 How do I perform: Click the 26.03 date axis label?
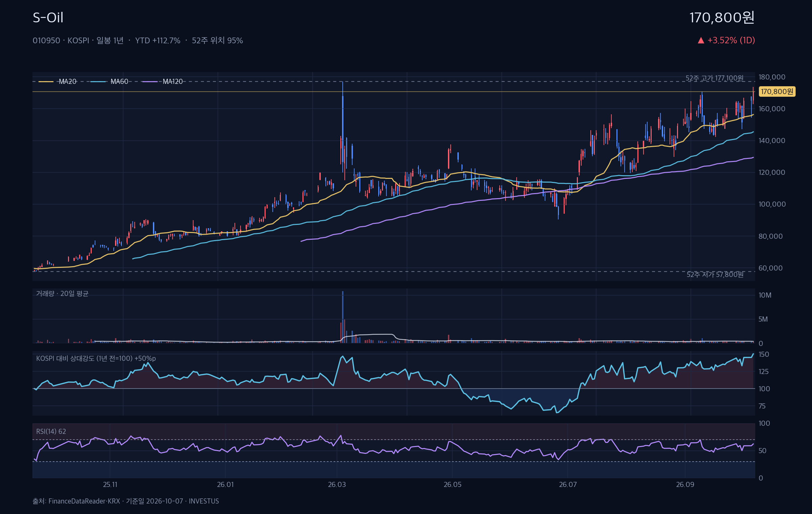pos(337,485)
